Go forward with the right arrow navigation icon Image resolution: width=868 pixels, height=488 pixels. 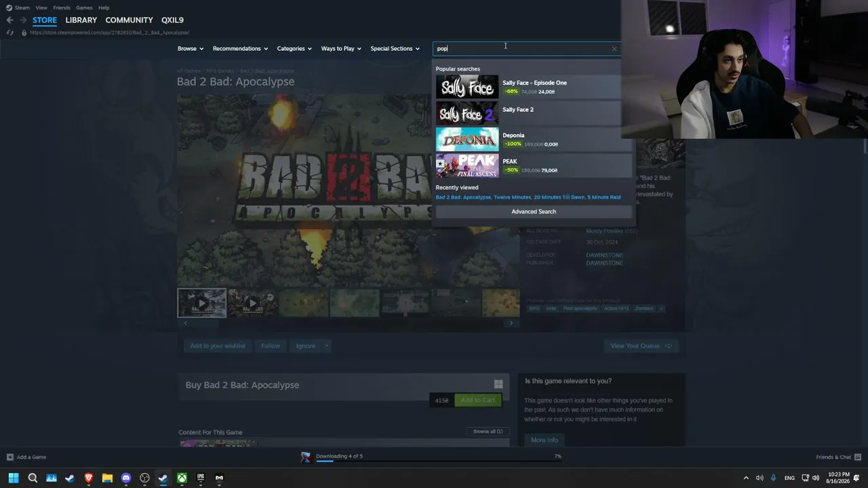(23, 20)
